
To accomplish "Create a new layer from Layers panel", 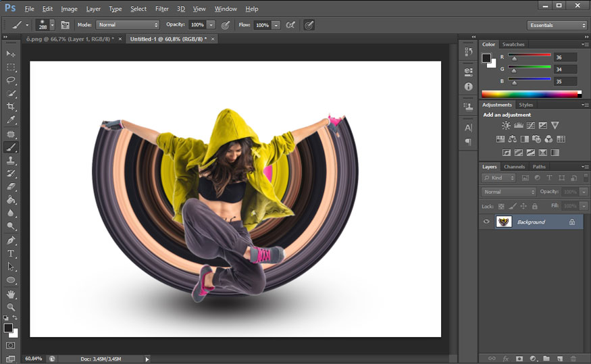I will [559, 358].
